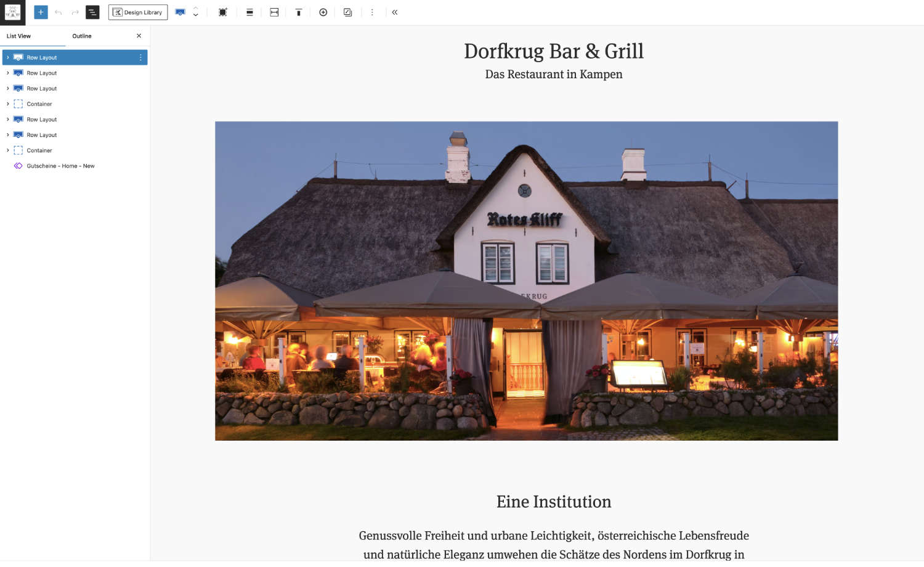Open the Kadence Design Library
Viewport: 924px width, 567px height.
click(138, 12)
